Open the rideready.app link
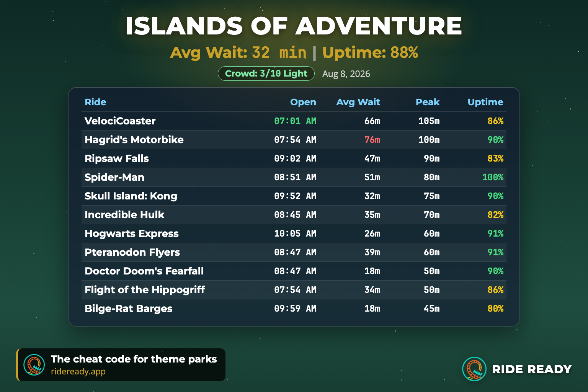Viewport: 588px width, 392px height. tap(78, 372)
